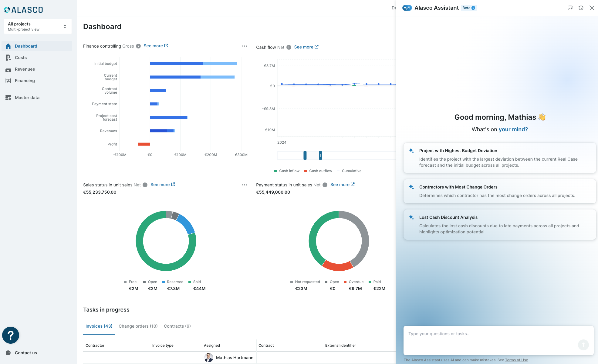
Task: Open the All projects selector
Action: click(x=38, y=26)
